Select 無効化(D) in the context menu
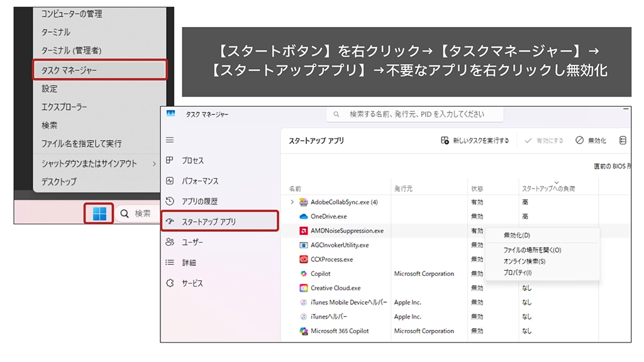The height and width of the screenshot is (362, 644). 517,236
